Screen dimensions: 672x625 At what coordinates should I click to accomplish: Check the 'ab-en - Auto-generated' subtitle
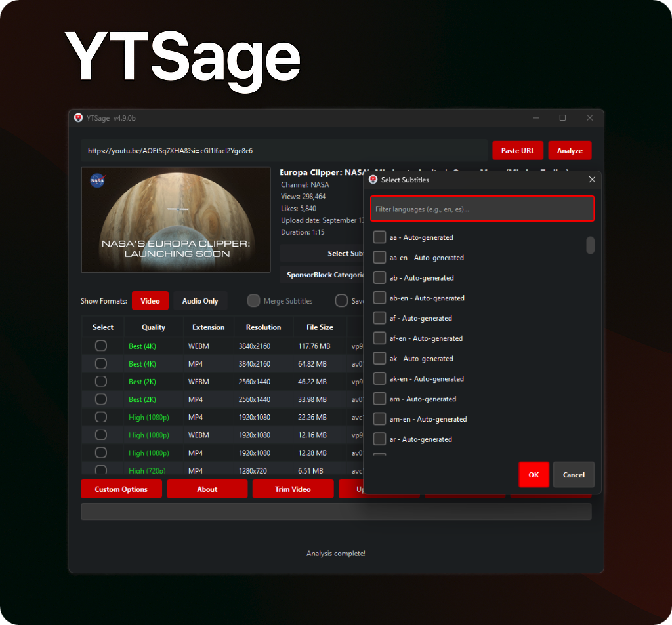379,298
